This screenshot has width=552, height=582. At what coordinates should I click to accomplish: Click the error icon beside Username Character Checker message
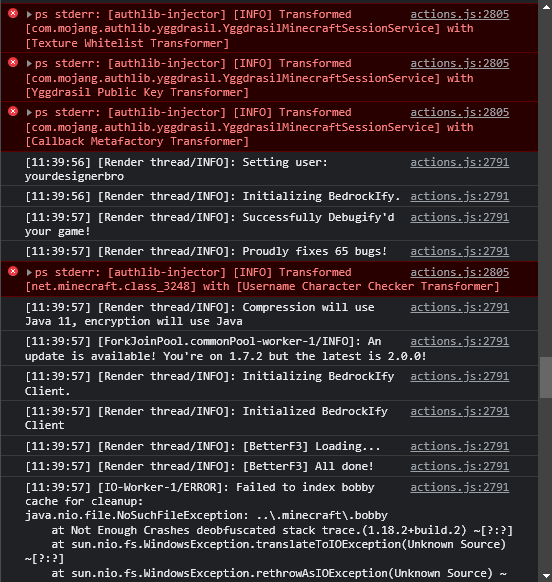point(13,271)
